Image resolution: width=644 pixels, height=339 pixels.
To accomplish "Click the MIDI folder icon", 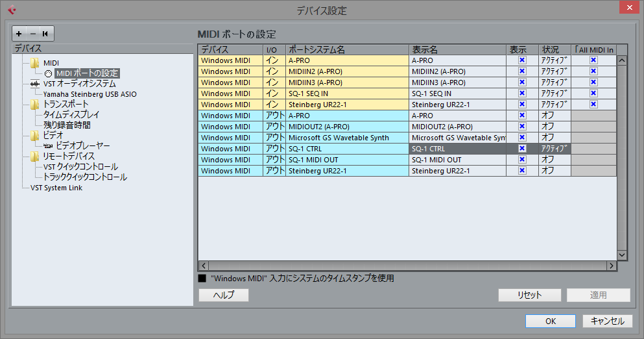I will tap(35, 63).
